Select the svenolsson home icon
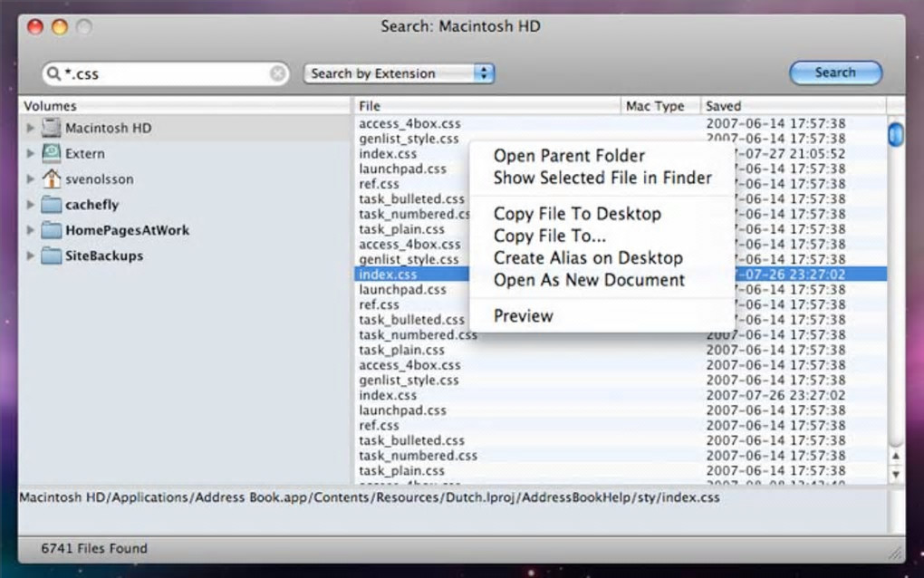 [x=52, y=178]
